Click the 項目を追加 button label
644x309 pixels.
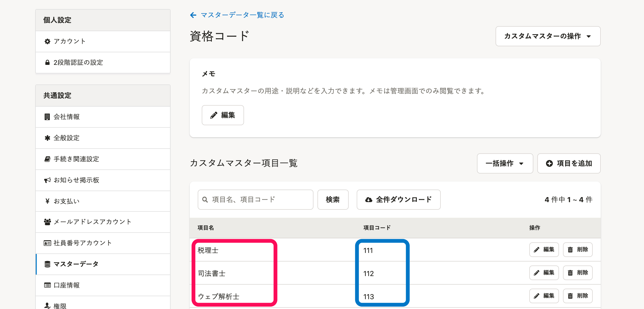(x=574, y=163)
